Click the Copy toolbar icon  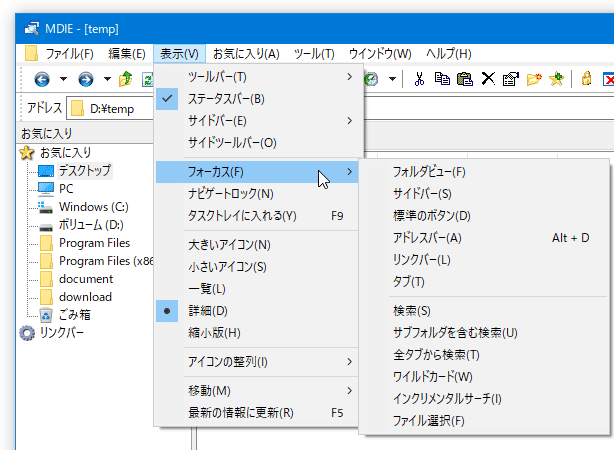442,79
